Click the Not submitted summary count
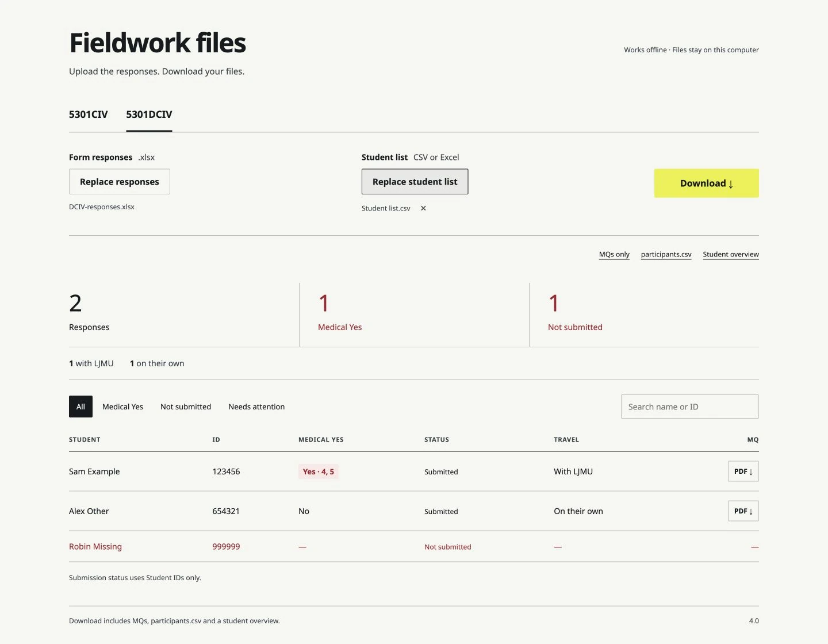Viewport: 828px width, 644px height. click(x=554, y=303)
